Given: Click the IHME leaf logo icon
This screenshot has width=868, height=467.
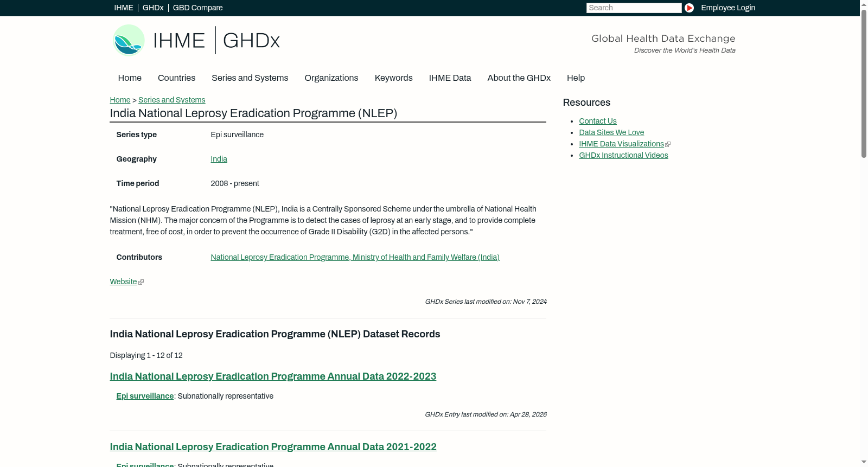Looking at the screenshot, I should coord(129,40).
